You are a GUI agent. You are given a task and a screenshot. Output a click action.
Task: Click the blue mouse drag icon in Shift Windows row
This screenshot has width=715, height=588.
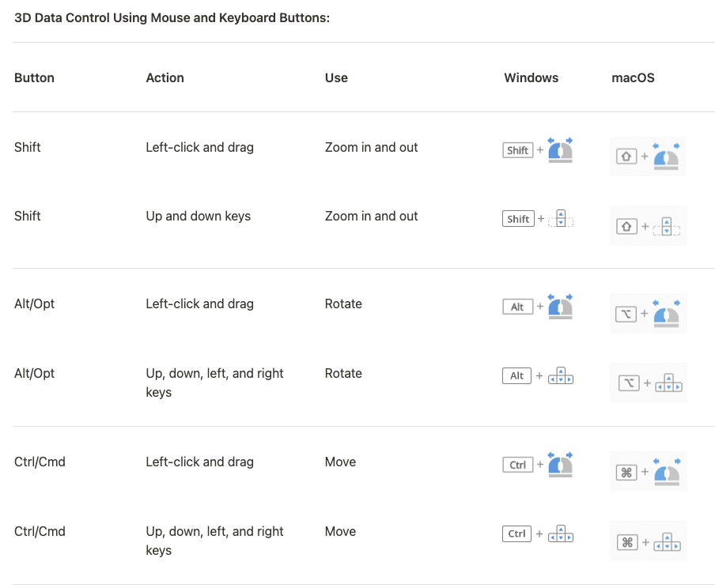click(x=560, y=150)
